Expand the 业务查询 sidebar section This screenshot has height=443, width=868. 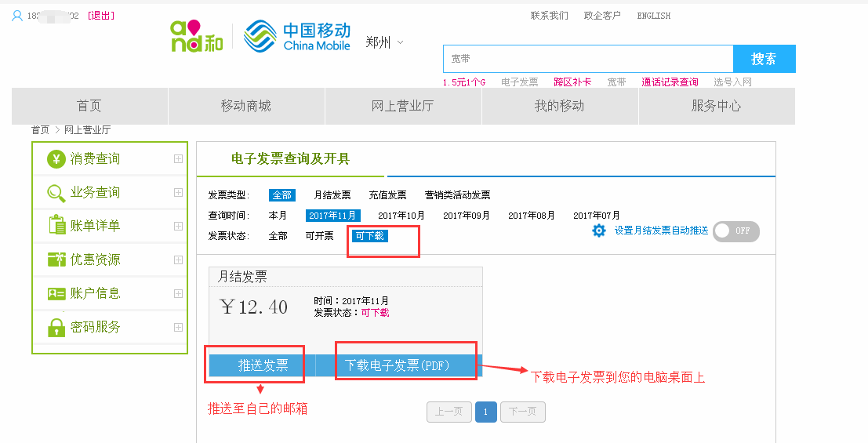(178, 192)
